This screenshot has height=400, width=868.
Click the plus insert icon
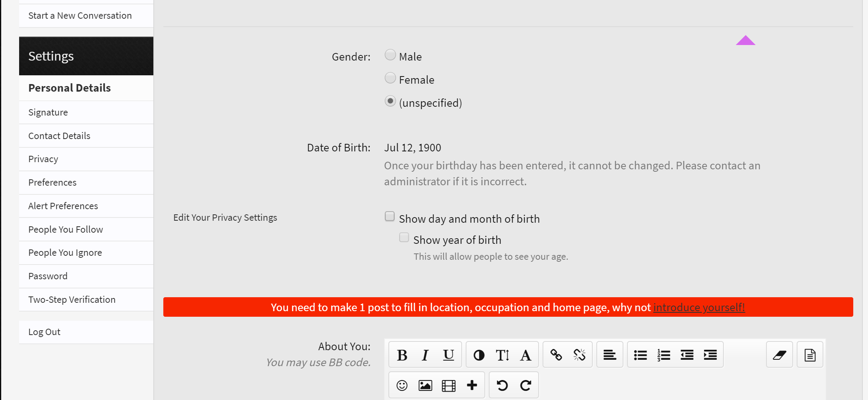coord(472,385)
